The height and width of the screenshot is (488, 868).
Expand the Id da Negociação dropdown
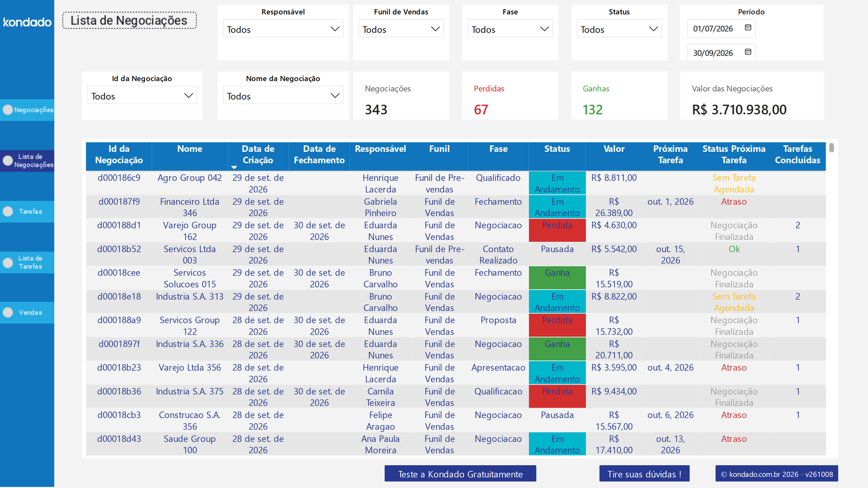tap(142, 95)
